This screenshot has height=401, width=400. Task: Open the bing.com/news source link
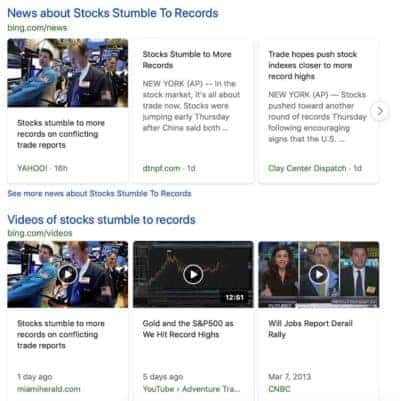[37, 28]
